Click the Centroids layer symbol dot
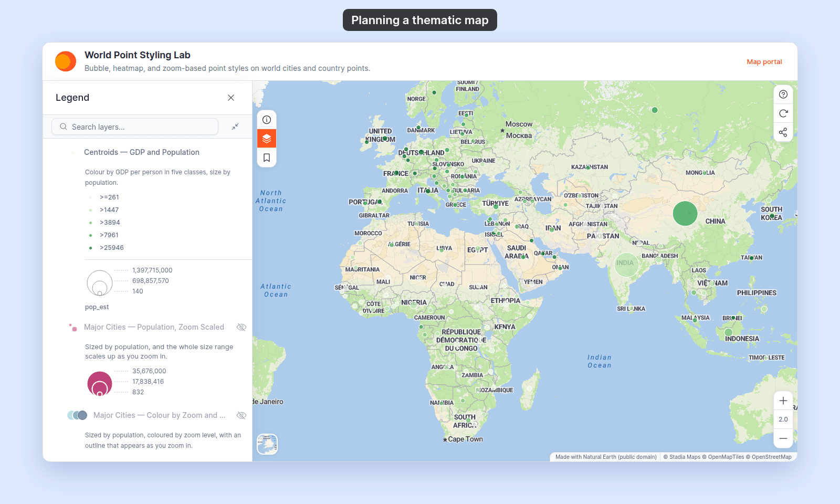This screenshot has width=840, height=504. click(x=72, y=152)
